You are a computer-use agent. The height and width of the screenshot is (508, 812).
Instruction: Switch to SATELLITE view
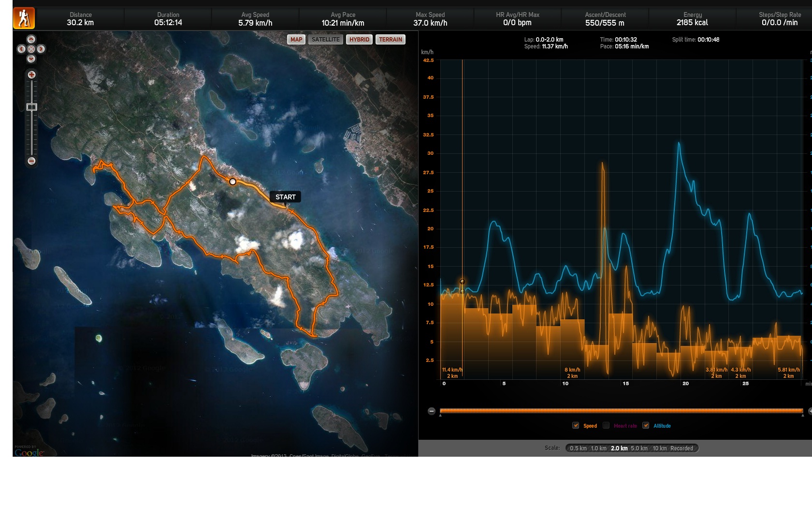coord(326,40)
